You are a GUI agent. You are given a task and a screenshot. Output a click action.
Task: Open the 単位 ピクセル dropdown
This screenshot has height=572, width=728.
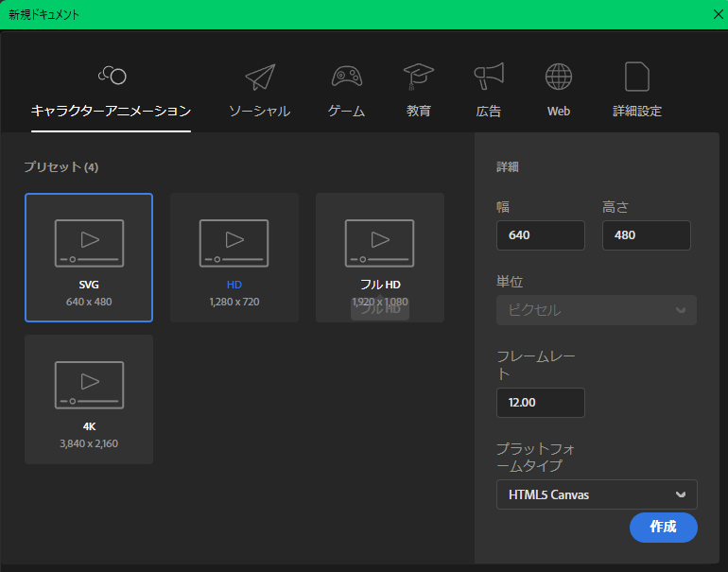tap(597, 310)
